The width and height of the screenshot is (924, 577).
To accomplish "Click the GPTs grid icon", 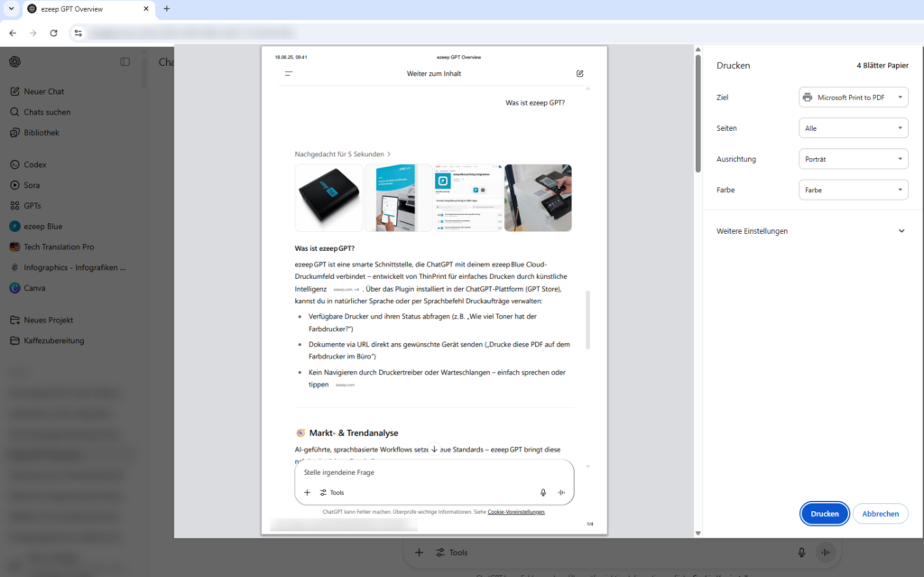I will click(14, 206).
